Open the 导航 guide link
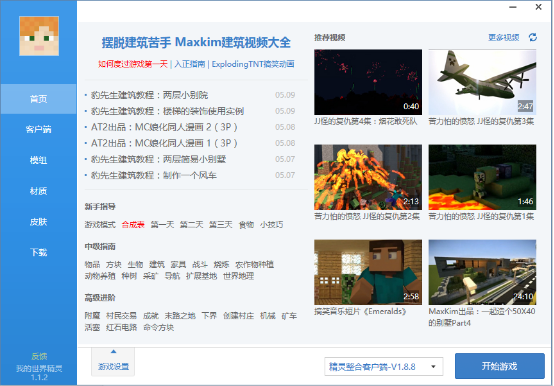The image size is (554, 386). pos(172,276)
